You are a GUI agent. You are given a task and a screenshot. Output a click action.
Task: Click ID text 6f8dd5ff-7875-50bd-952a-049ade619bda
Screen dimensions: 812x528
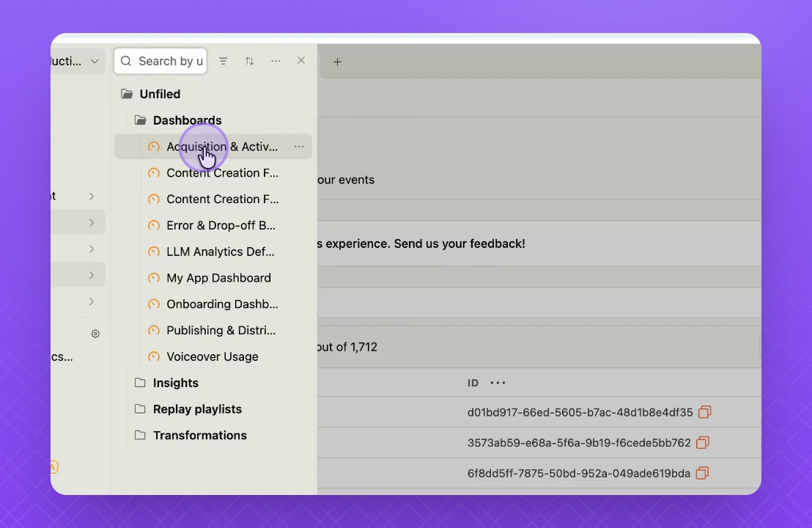579,474
